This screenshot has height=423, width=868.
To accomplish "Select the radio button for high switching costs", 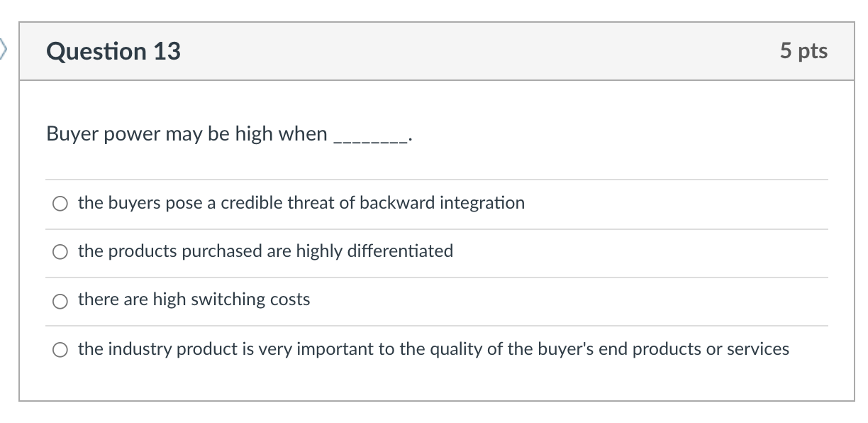I will 60,301.
